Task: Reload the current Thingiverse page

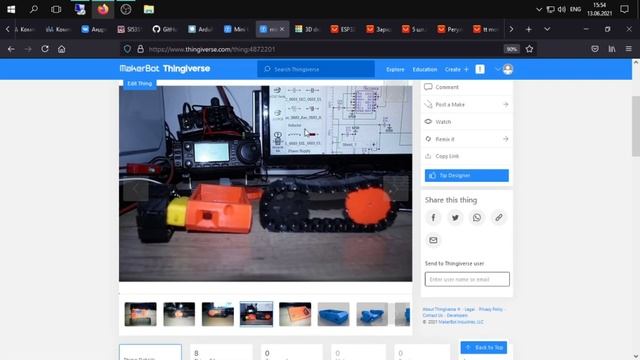Action: [45, 49]
